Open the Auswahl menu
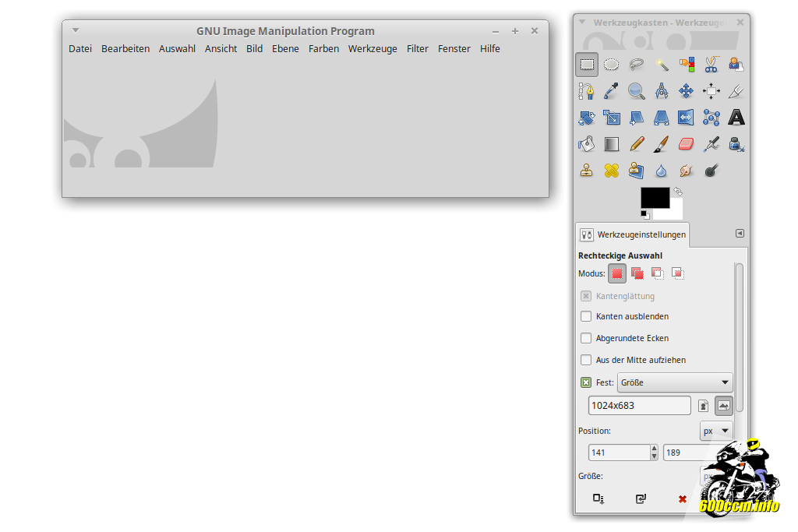The width and height of the screenshot is (798, 532). (177, 49)
